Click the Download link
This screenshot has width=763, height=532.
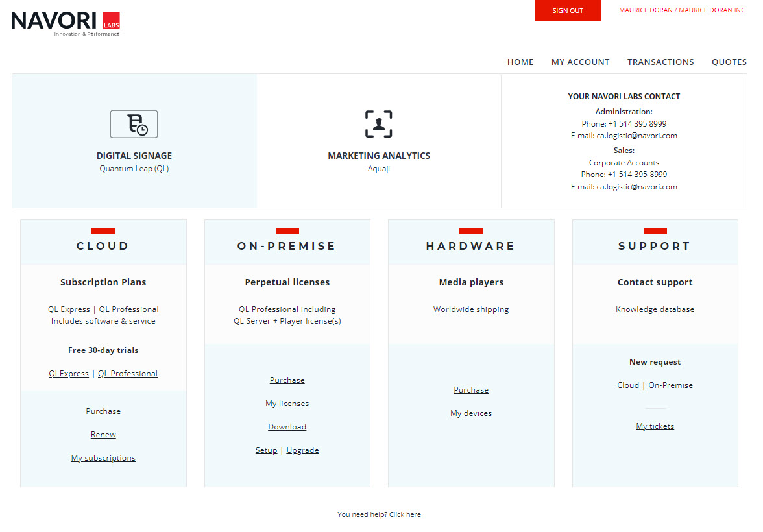pyautogui.click(x=287, y=426)
